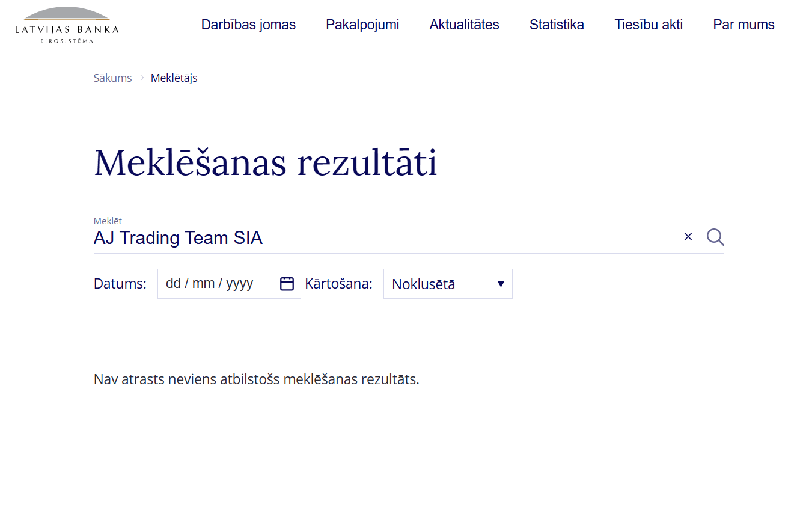Open the Pakalpojumi menu

tap(362, 25)
